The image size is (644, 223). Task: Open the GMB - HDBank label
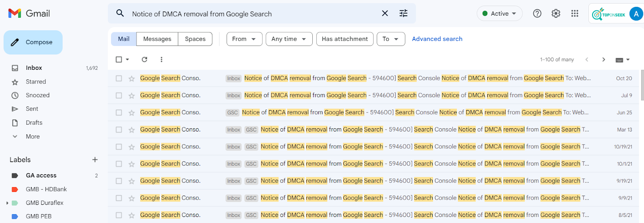[46, 189]
